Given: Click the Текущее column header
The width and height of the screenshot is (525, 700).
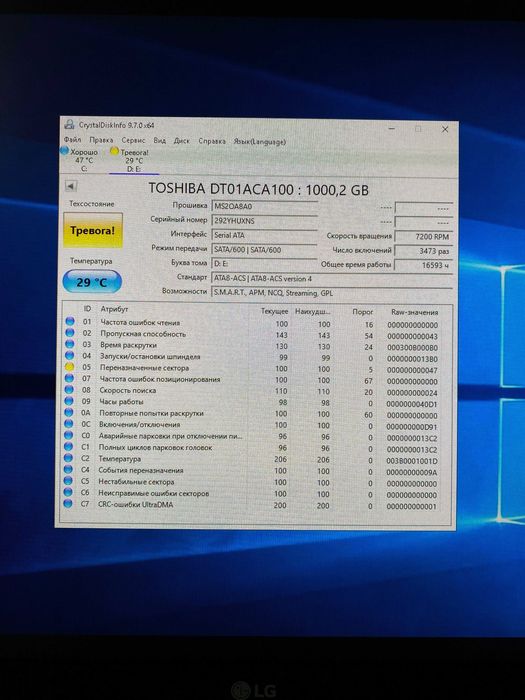Looking at the screenshot, I should point(274,311).
